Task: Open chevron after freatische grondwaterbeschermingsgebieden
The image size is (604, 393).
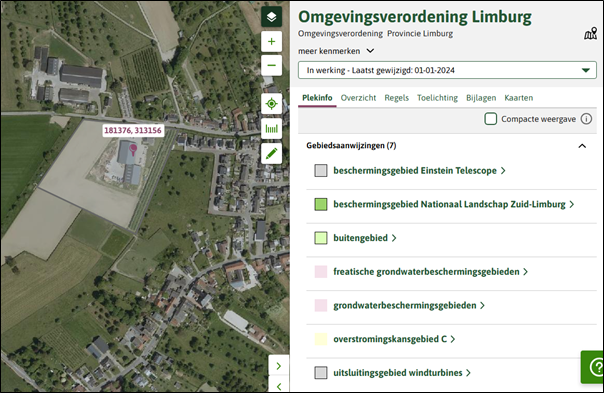Action: [x=525, y=272]
